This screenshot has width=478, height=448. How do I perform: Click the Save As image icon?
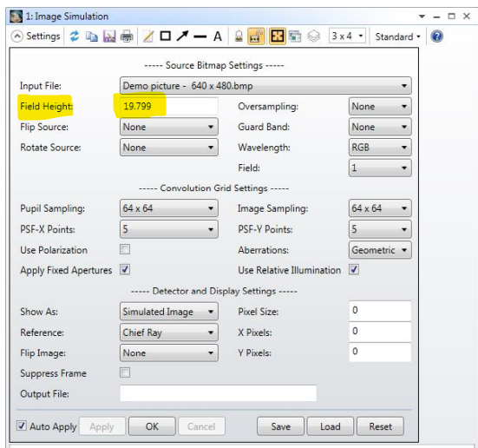109,36
